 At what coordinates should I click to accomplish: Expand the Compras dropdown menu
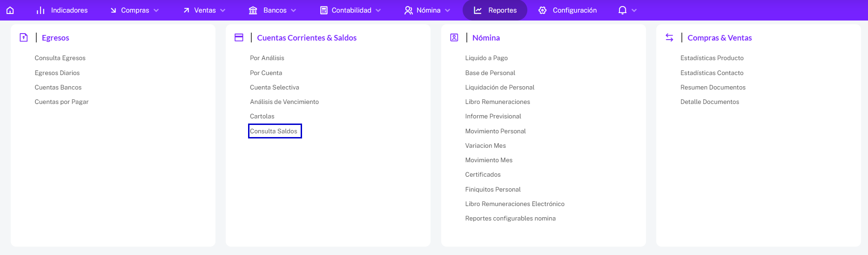click(135, 10)
